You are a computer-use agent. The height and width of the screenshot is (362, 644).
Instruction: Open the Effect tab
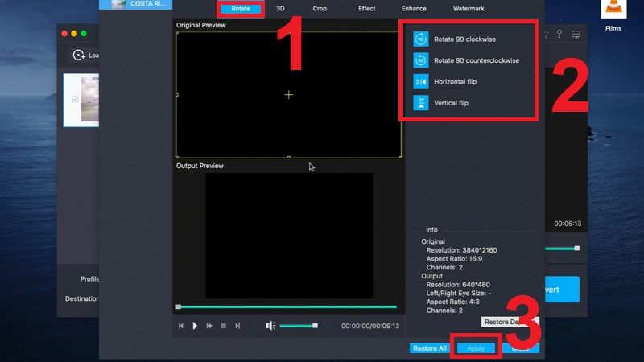[367, 9]
